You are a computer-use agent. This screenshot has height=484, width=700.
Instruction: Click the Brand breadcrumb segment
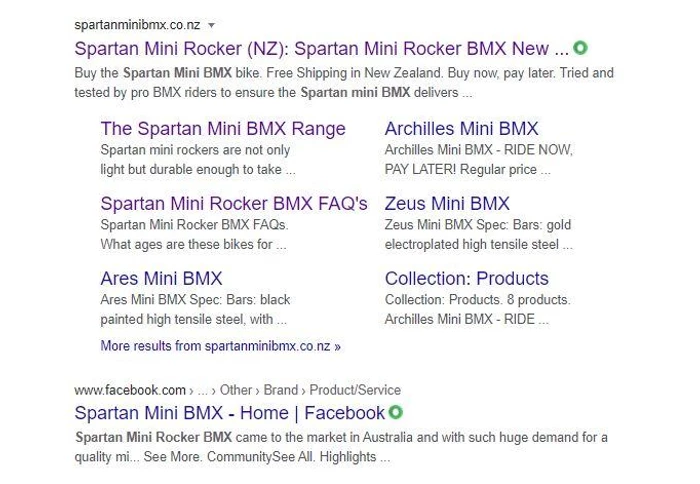click(280, 390)
